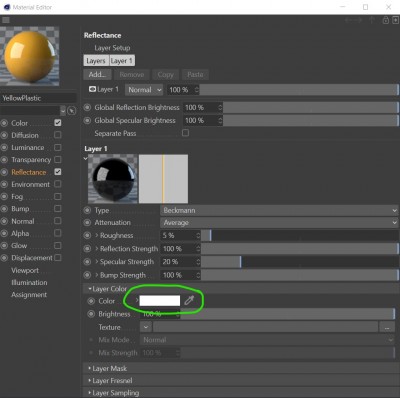Uncheck the Reflectance channel checkbox
Image resolution: width=400 pixels, height=398 pixels.
tap(58, 172)
